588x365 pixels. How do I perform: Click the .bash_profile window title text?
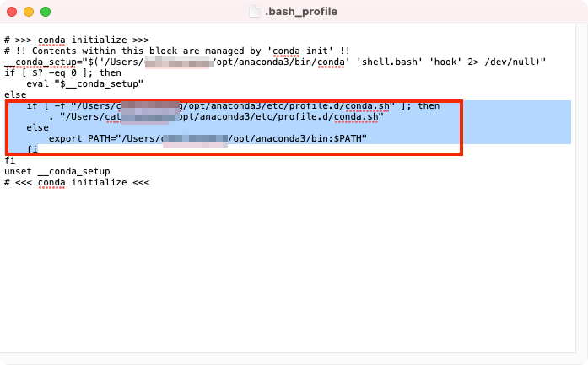pos(301,12)
